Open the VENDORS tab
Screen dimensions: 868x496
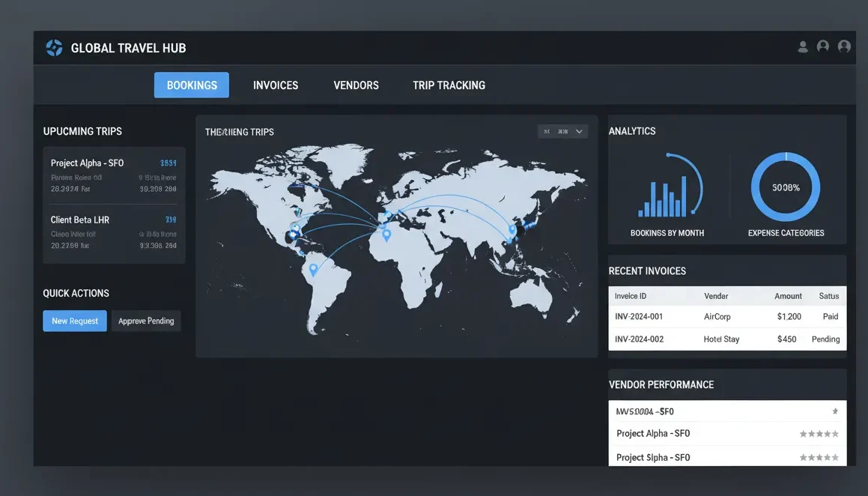point(356,85)
